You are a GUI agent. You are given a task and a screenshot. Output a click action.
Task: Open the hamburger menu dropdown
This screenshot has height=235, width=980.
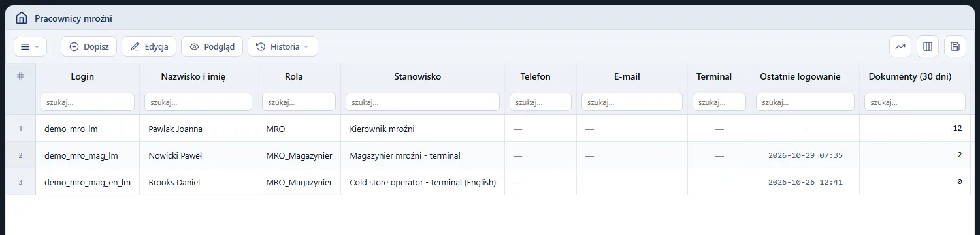click(x=30, y=46)
